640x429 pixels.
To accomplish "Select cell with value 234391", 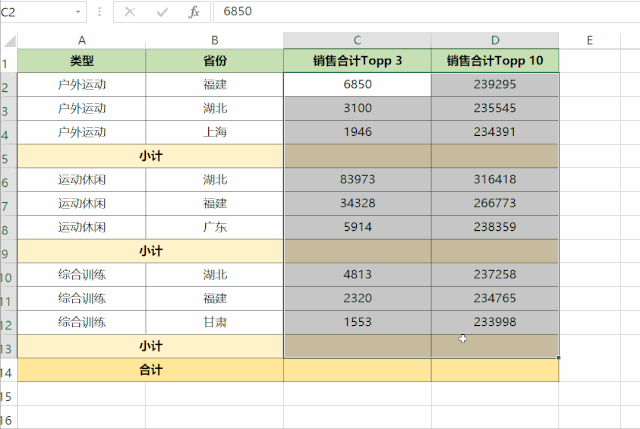I will click(495, 132).
